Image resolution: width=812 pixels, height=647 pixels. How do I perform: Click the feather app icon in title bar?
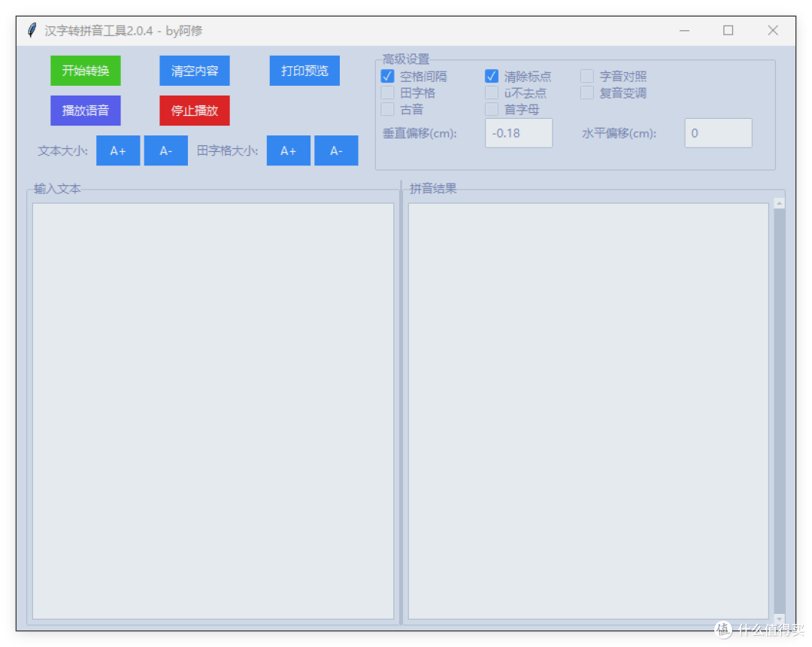[x=32, y=31]
